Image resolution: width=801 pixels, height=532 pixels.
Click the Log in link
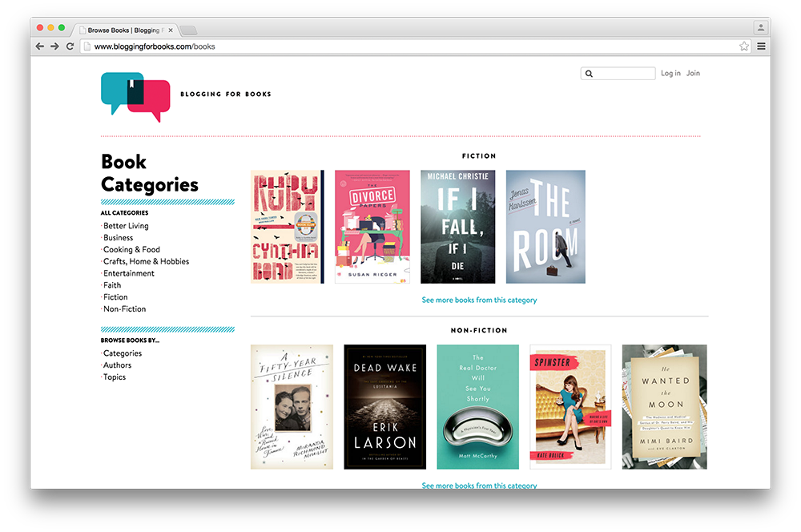[x=670, y=74]
